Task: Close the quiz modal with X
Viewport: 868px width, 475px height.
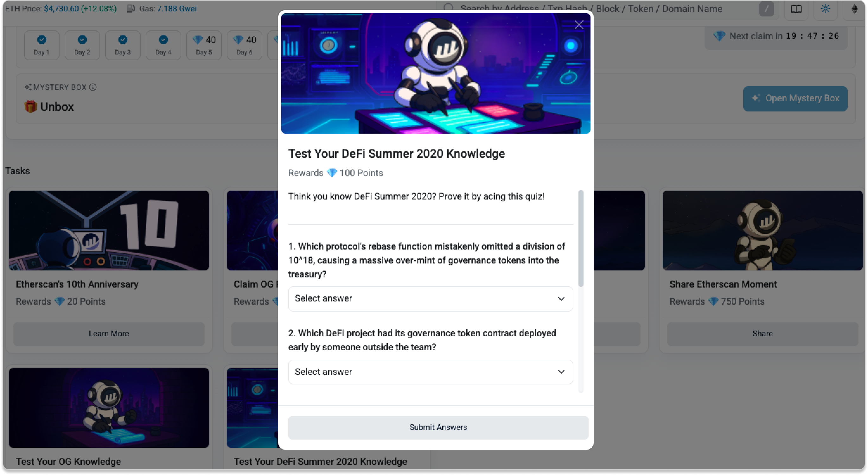Action: click(x=578, y=25)
